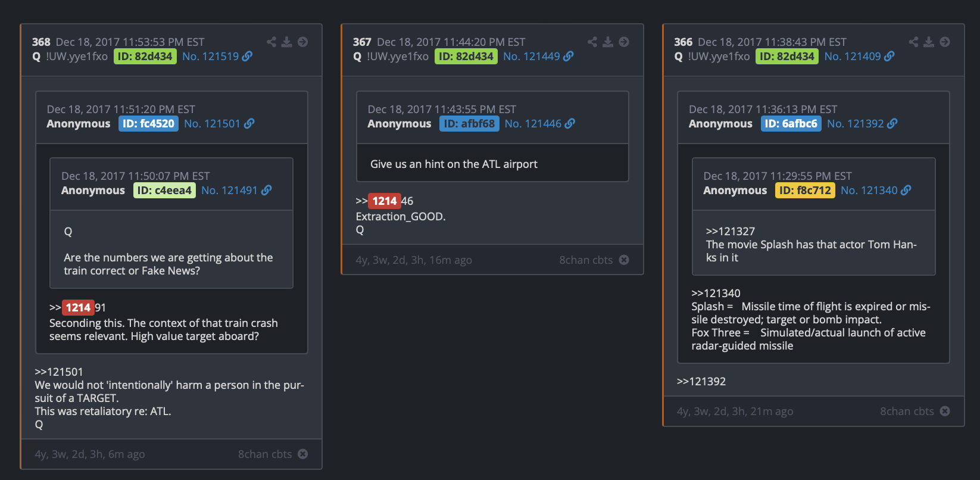This screenshot has width=980, height=480.
Task: Click the X icon in post 366 footer
Action: (x=944, y=411)
